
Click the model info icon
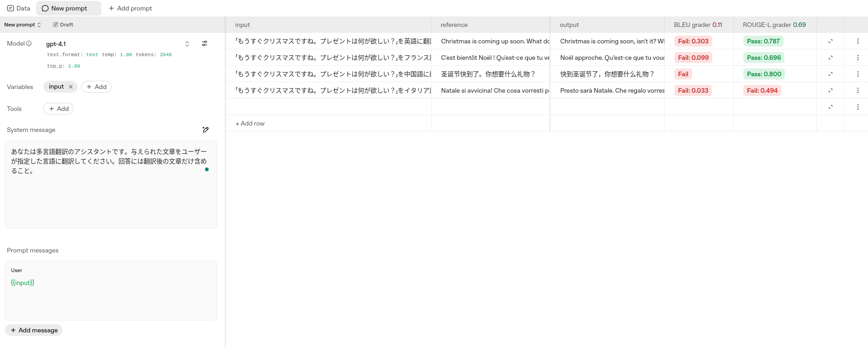[x=29, y=43]
